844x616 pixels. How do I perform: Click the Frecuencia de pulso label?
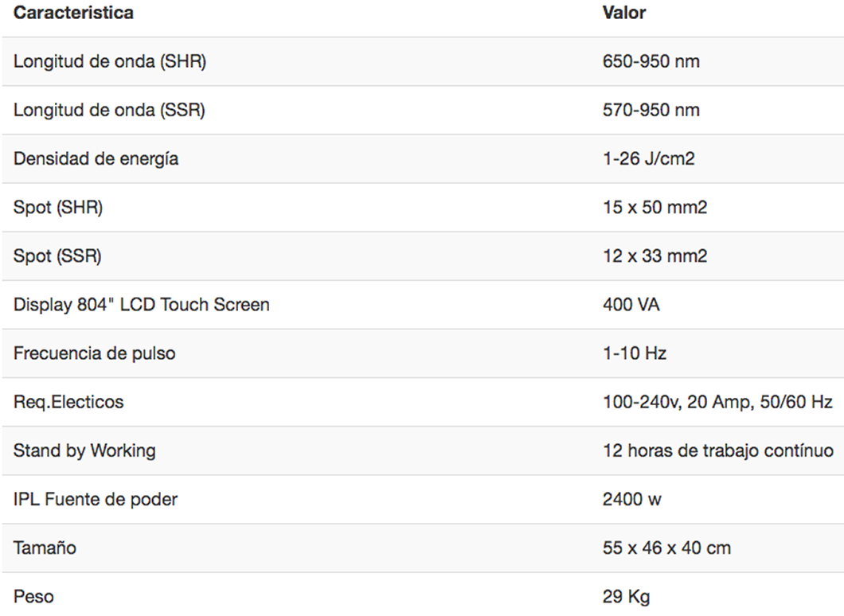click(95, 353)
